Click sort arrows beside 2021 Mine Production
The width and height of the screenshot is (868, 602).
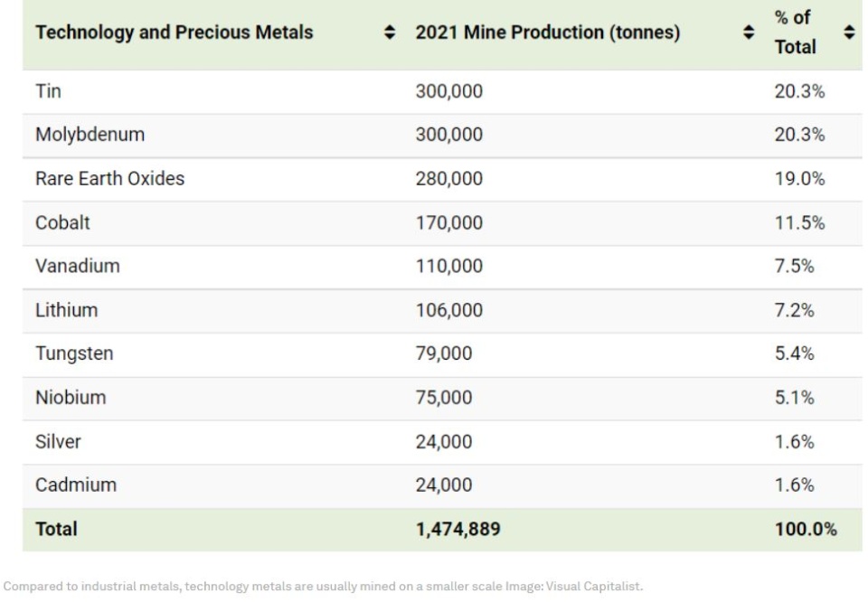(x=748, y=33)
